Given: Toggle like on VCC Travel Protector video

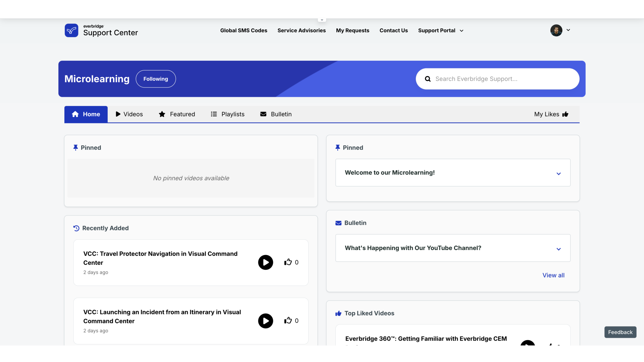Looking at the screenshot, I should click(288, 262).
